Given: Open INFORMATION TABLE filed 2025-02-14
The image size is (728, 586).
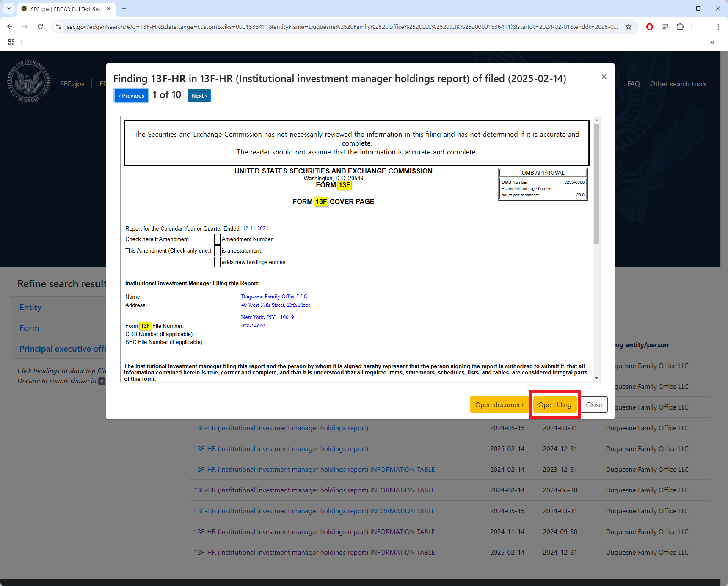Looking at the screenshot, I should tap(314, 553).
